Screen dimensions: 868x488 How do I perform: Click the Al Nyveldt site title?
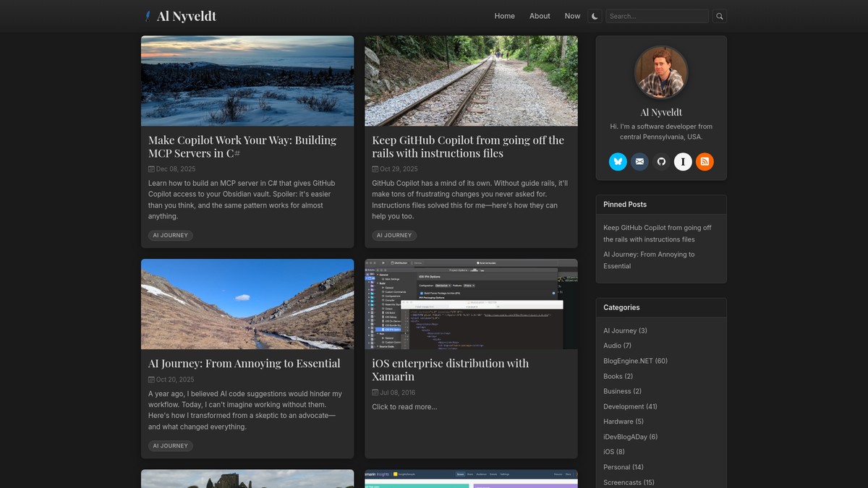(x=187, y=16)
